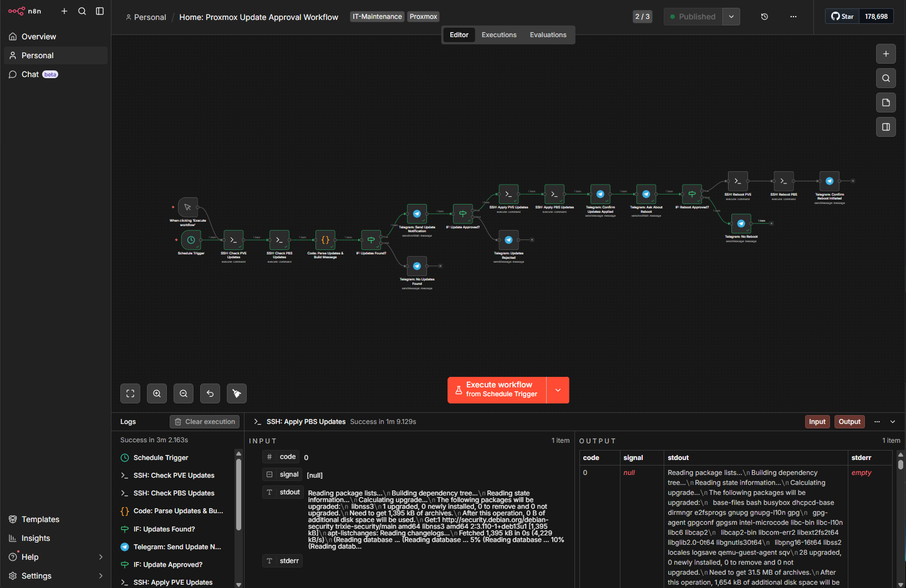The width and height of the screenshot is (906, 588).
Task: Zoom out of the workflow canvas
Action: (x=184, y=393)
